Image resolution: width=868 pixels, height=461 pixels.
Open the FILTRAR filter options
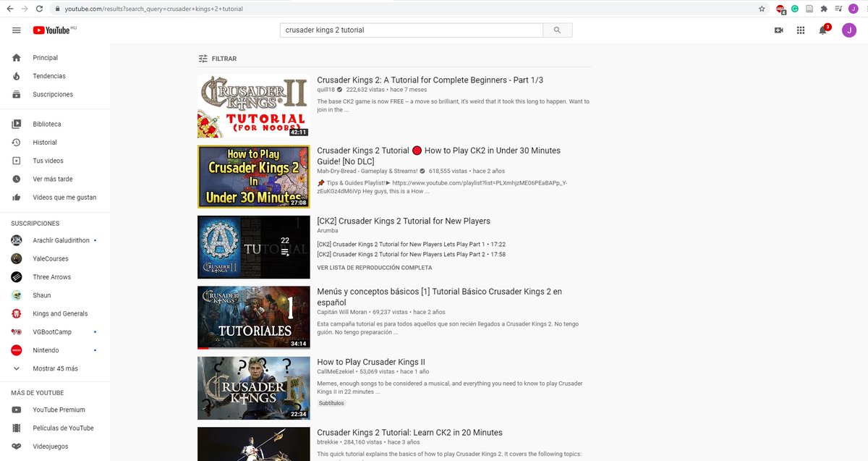point(218,59)
